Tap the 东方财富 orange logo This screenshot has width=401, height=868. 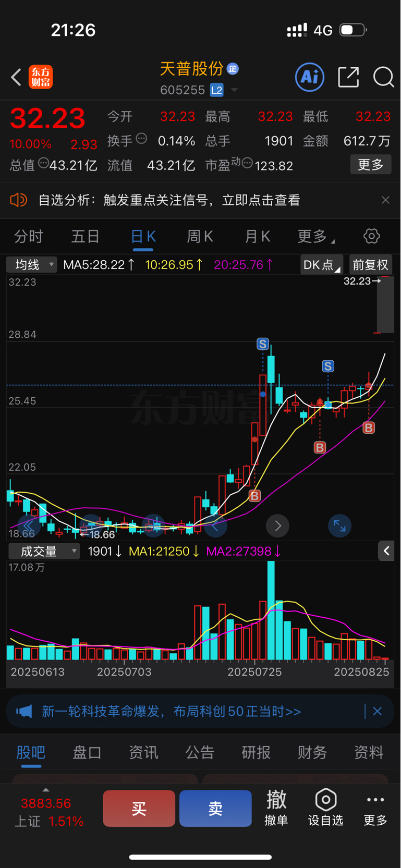[41, 77]
